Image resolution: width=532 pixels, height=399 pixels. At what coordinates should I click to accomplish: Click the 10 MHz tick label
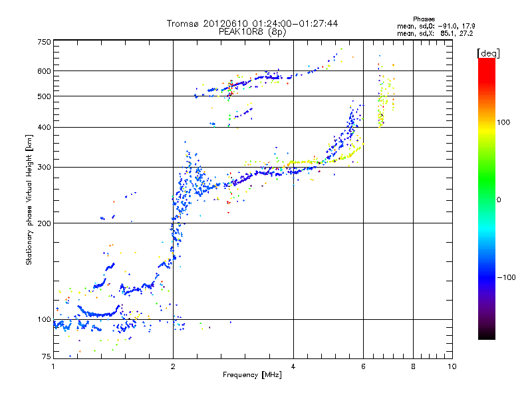click(x=452, y=366)
